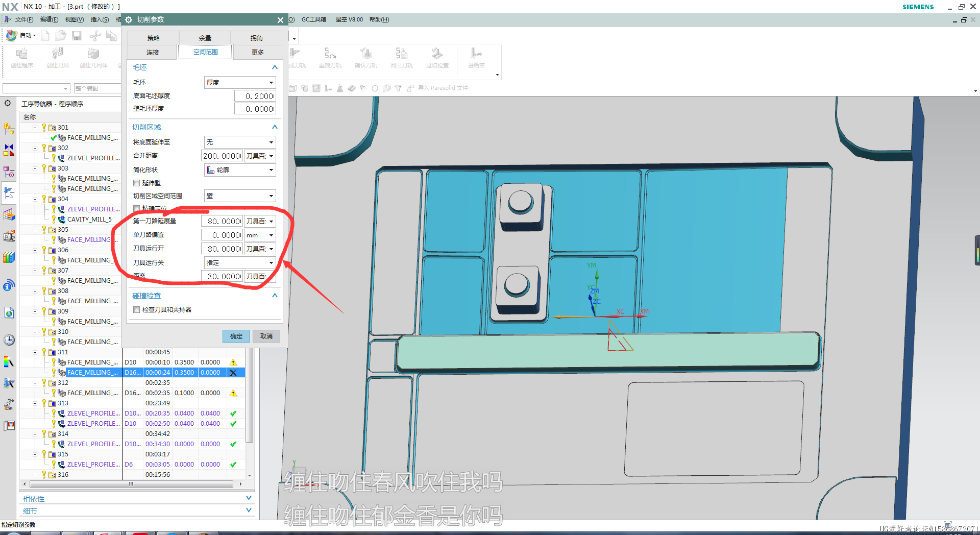Switch to the 余量 tab
Screen dimensions: 980x535
pos(205,38)
